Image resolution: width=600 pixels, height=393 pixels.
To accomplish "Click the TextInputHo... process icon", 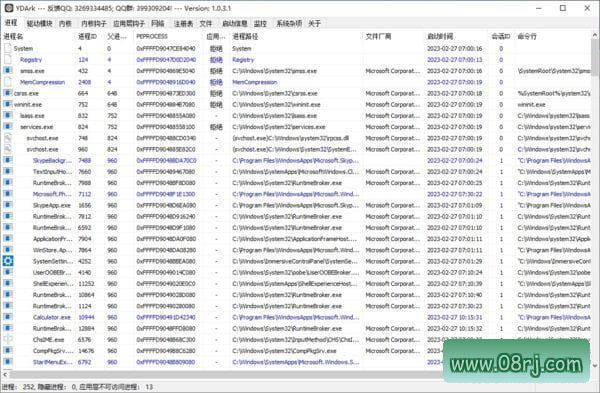I will click(8, 171).
